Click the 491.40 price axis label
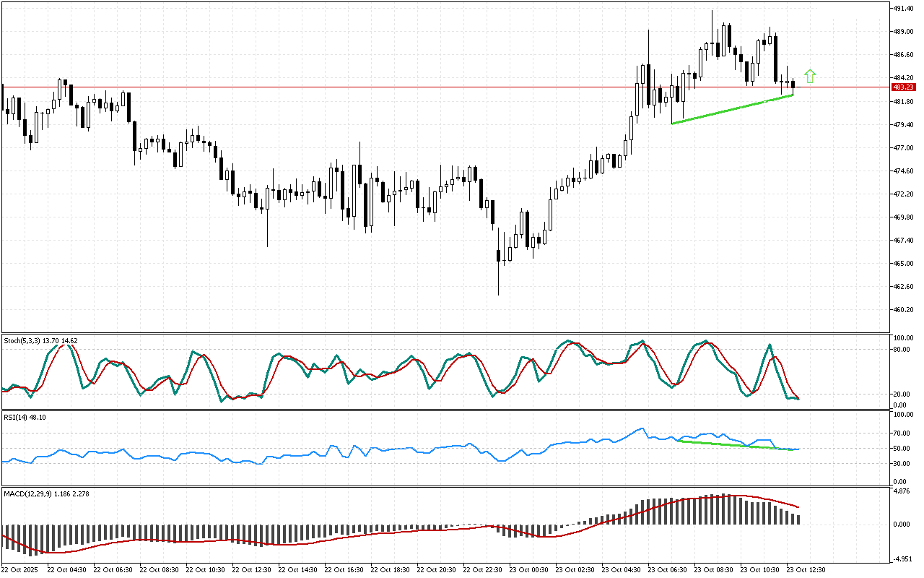This screenshot has height=578, width=924. (904, 9)
